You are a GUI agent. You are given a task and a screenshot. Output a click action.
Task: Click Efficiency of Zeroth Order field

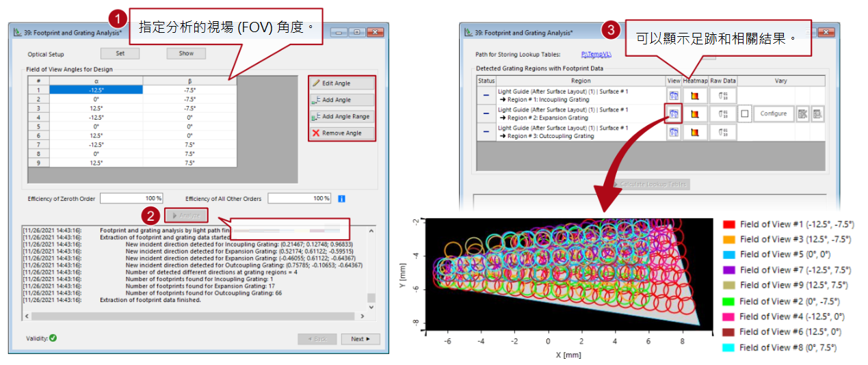(131, 198)
